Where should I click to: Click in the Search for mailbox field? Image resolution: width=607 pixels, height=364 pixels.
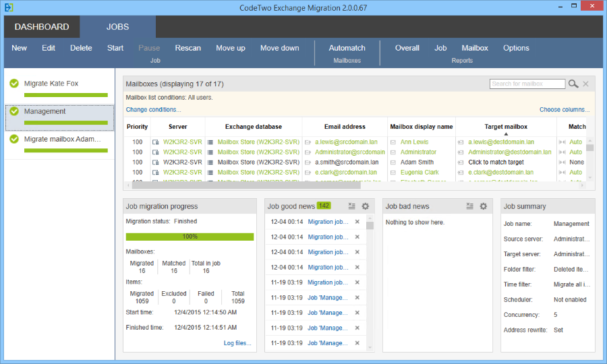[x=527, y=84]
